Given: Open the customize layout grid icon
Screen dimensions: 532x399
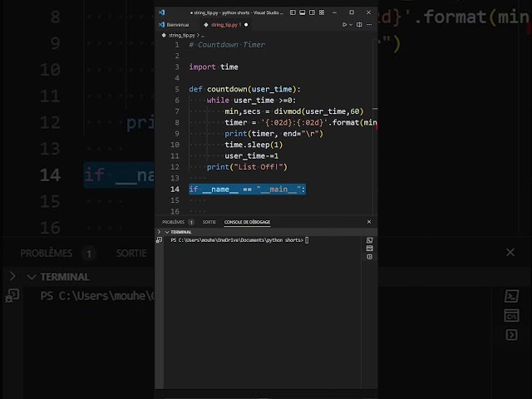Looking at the screenshot, I should tap(322, 12).
